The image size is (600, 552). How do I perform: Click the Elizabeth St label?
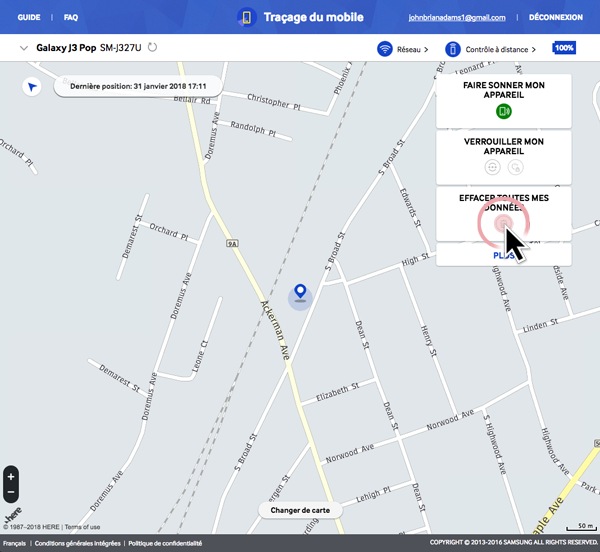point(338,392)
